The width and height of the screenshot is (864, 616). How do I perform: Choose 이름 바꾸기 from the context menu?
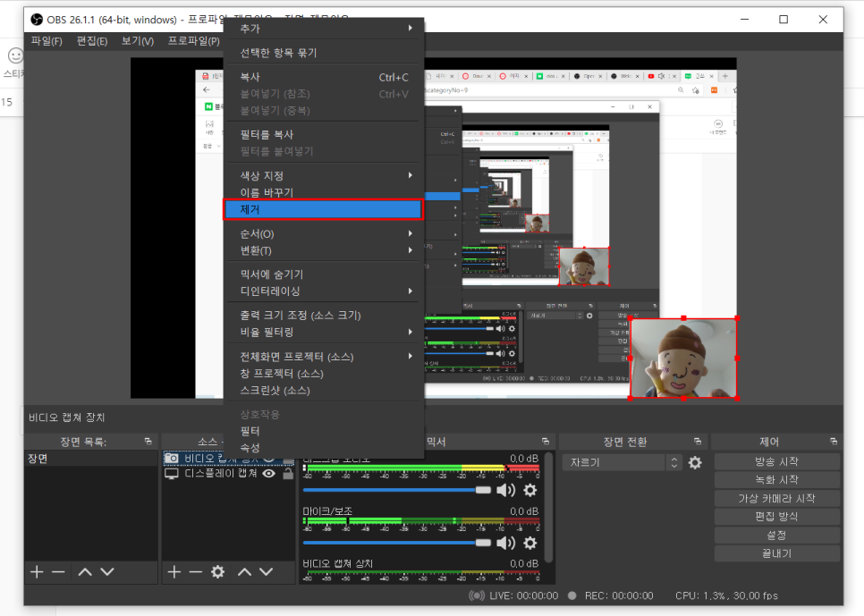[x=324, y=192]
